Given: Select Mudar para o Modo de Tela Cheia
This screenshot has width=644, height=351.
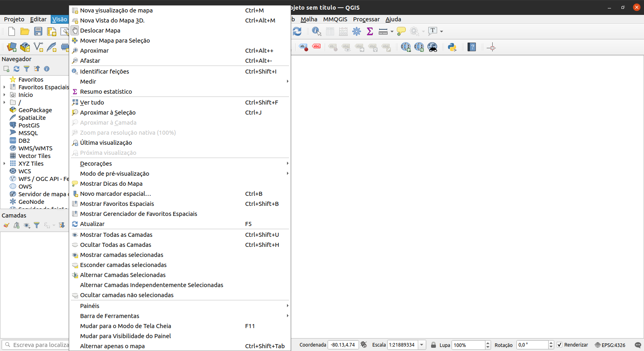Looking at the screenshot, I should pos(180,326).
